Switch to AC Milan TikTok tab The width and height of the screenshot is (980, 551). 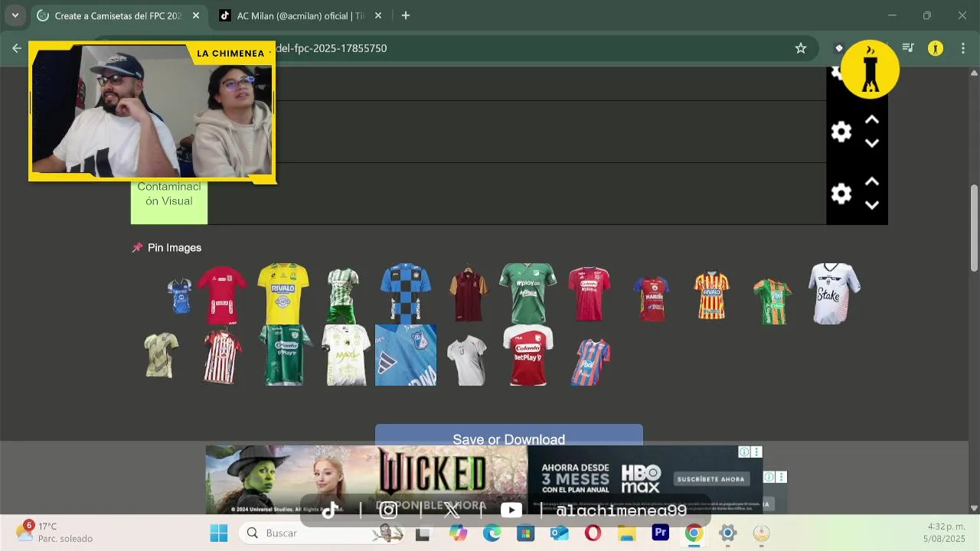pos(291,15)
